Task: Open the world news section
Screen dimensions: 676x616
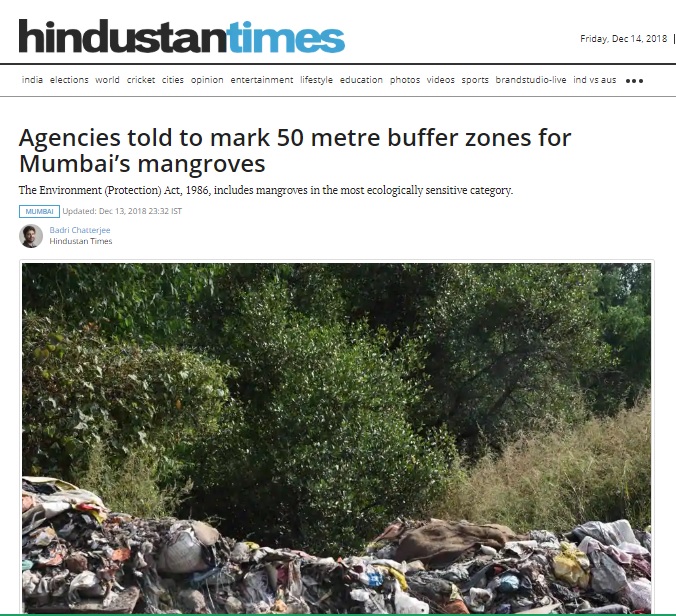Action: [107, 80]
